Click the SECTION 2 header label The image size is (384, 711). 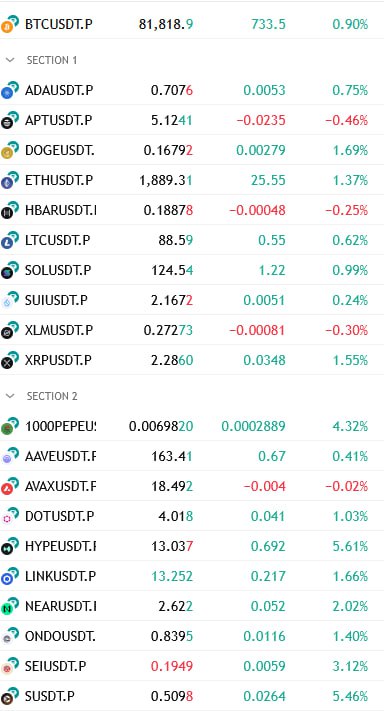point(52,396)
